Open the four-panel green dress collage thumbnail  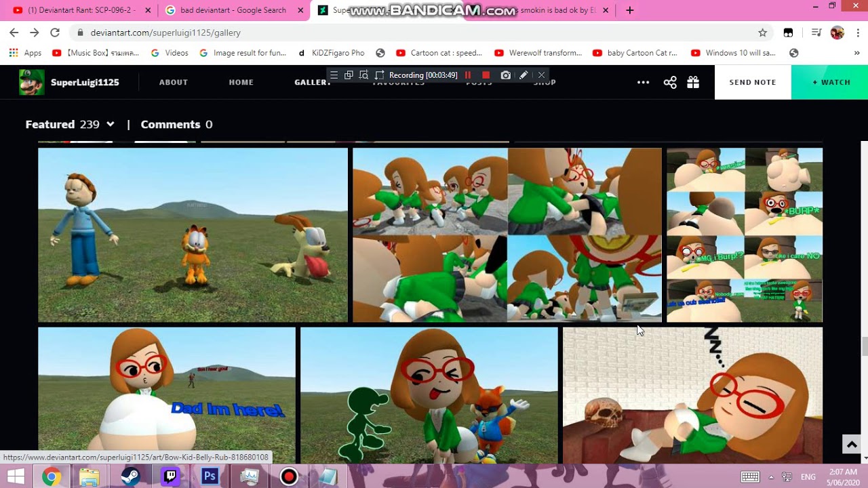pyautogui.click(x=507, y=235)
